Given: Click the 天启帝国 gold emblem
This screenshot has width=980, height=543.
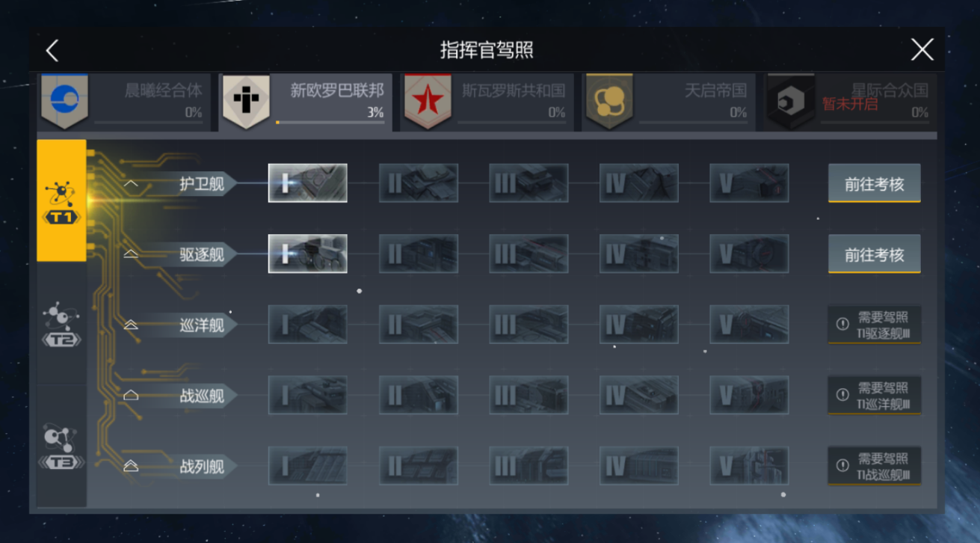Looking at the screenshot, I should click(x=609, y=100).
